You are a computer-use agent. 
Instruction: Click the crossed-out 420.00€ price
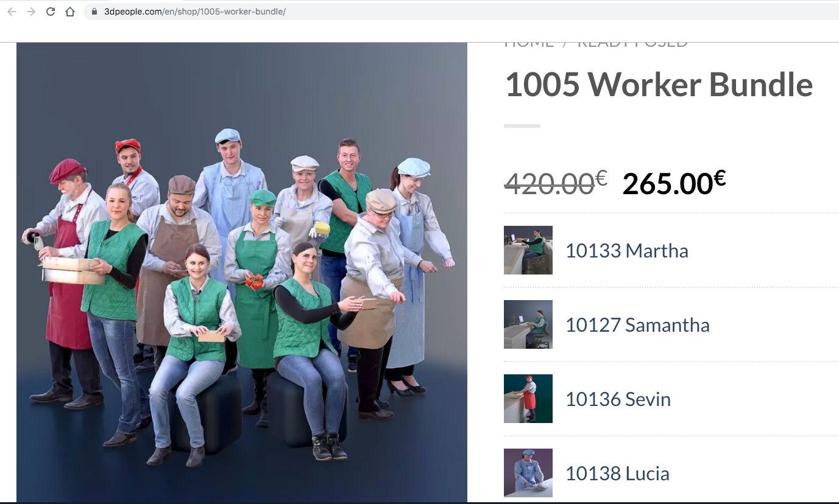point(556,183)
